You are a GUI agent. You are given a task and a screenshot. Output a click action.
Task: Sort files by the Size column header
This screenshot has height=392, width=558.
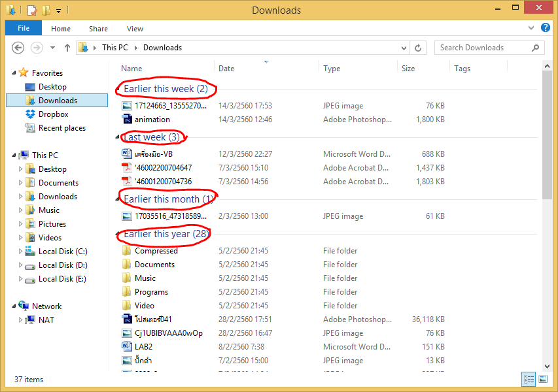pos(408,69)
